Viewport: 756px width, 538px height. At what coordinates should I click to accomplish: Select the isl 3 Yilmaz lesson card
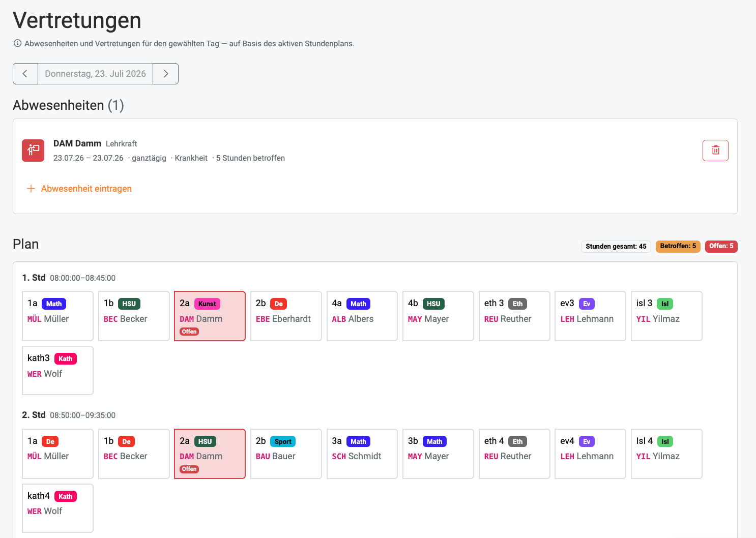(666, 316)
